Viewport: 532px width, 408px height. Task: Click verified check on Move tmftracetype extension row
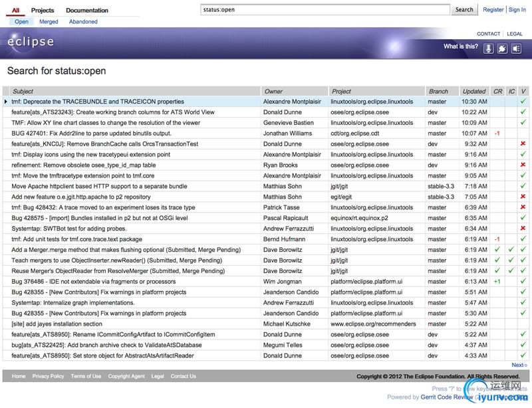pyautogui.click(x=523, y=175)
